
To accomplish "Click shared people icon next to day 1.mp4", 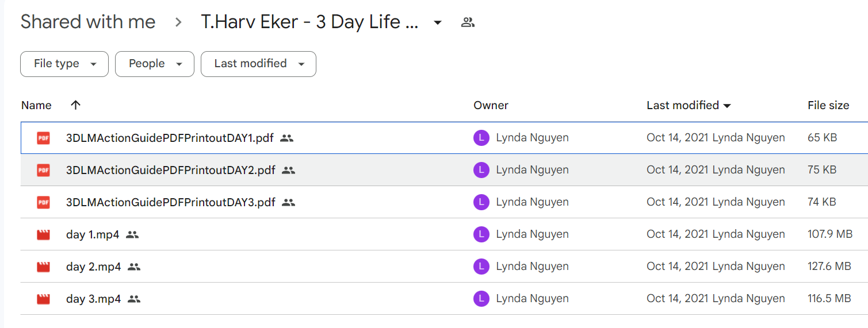I will point(132,234).
